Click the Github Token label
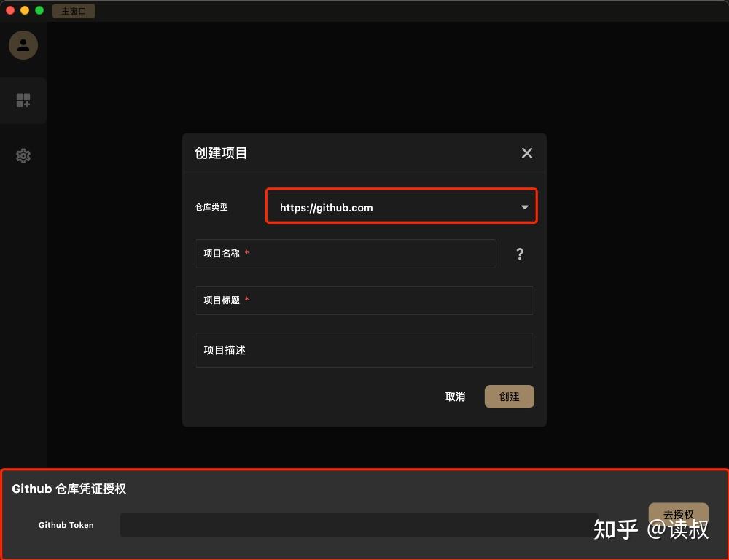The height and width of the screenshot is (560, 729). pos(66,525)
